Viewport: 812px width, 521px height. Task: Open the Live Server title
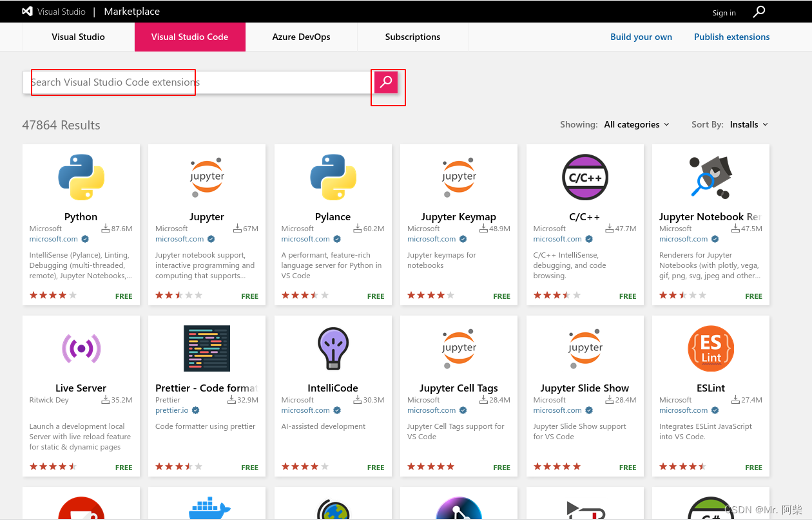[81, 388]
